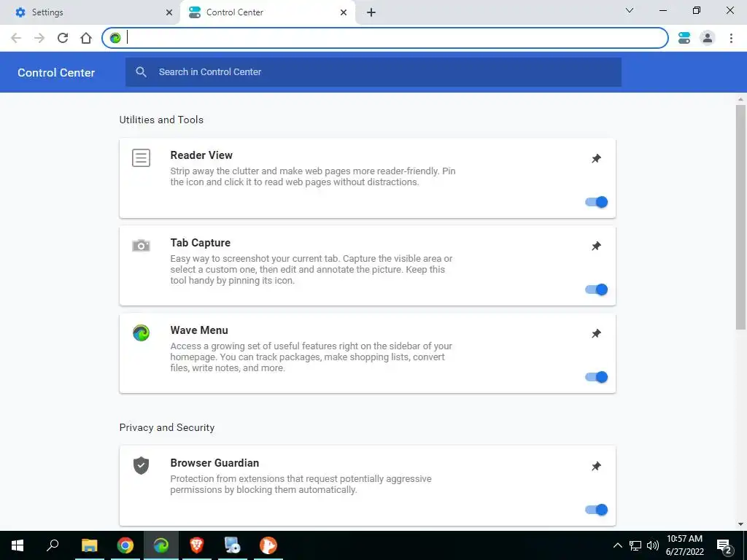Disable the Reader View toggle
This screenshot has width=747, height=560.
(x=597, y=202)
